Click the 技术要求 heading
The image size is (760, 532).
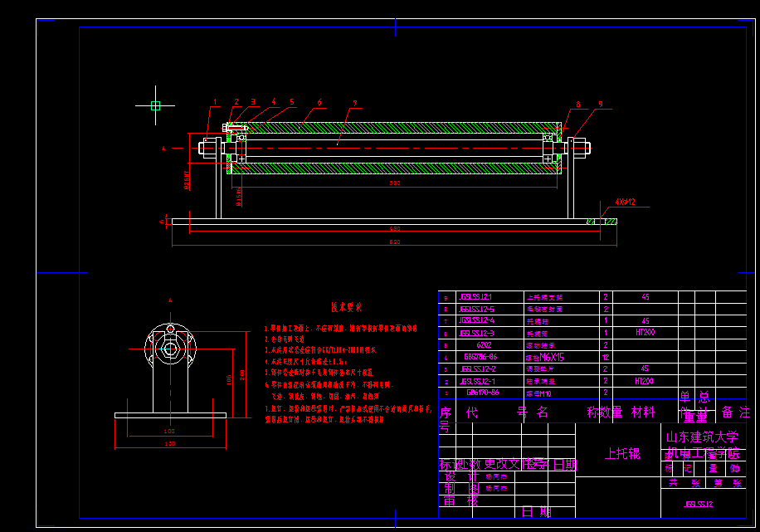point(346,307)
